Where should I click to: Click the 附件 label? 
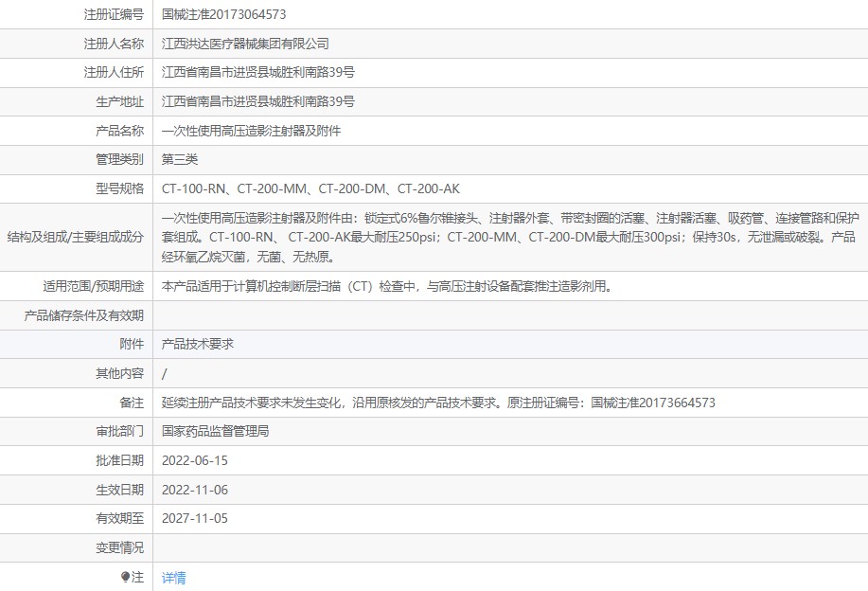(132, 344)
